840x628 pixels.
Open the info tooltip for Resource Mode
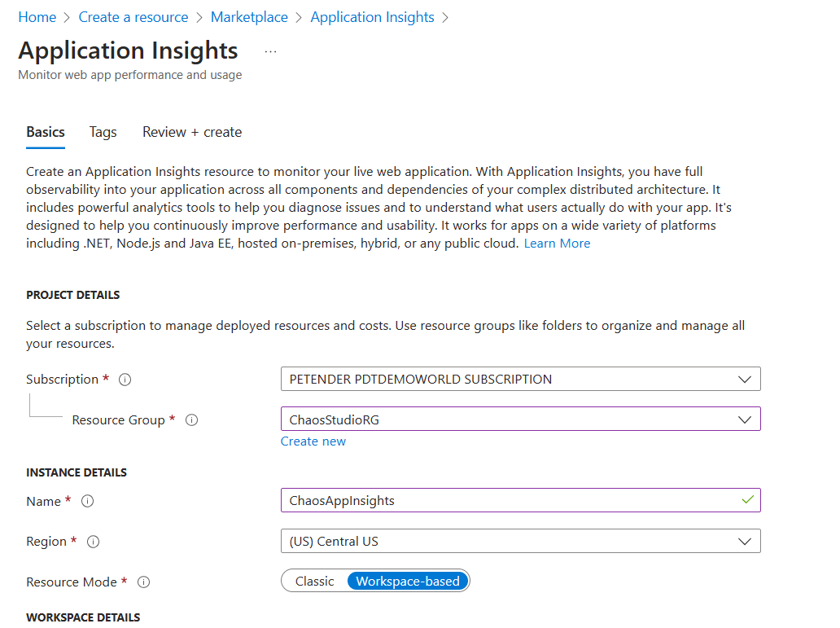click(143, 582)
